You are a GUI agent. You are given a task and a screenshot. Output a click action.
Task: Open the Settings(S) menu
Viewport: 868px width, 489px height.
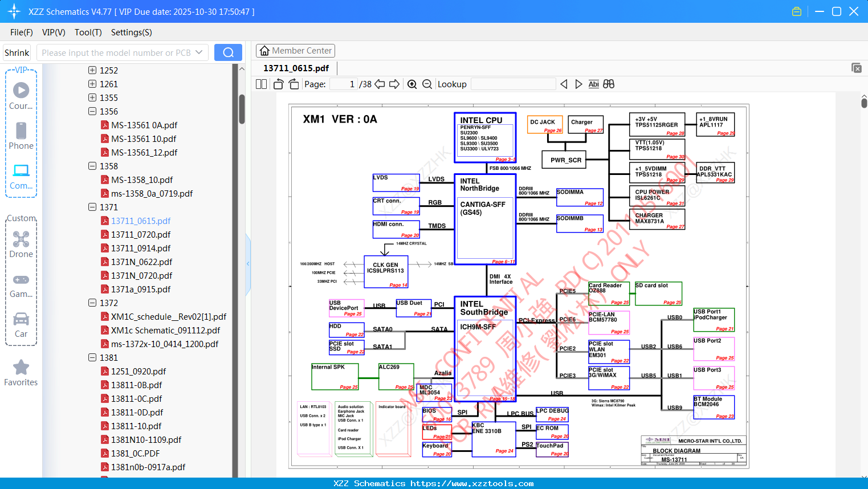pyautogui.click(x=132, y=32)
